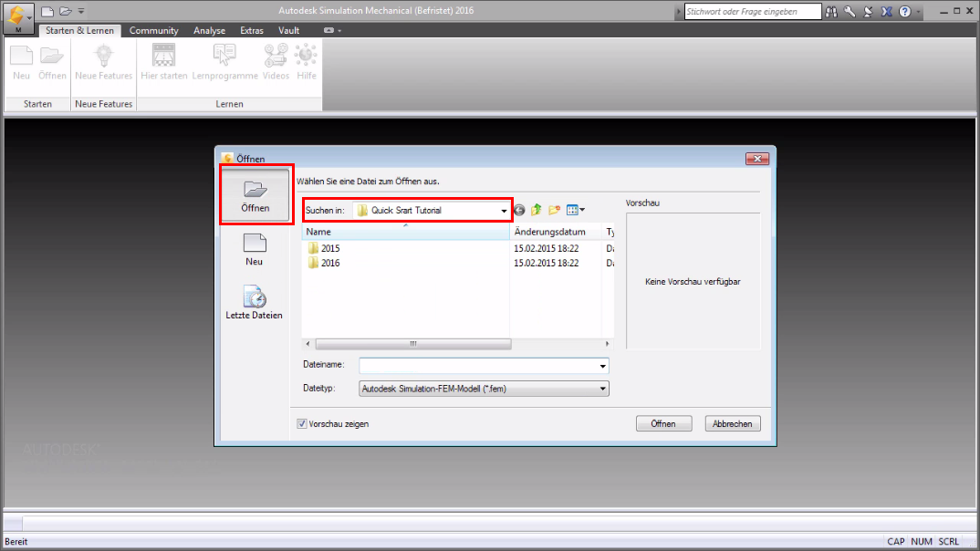
Task: Click the Hier starten ribbon icon
Action: coord(163,62)
